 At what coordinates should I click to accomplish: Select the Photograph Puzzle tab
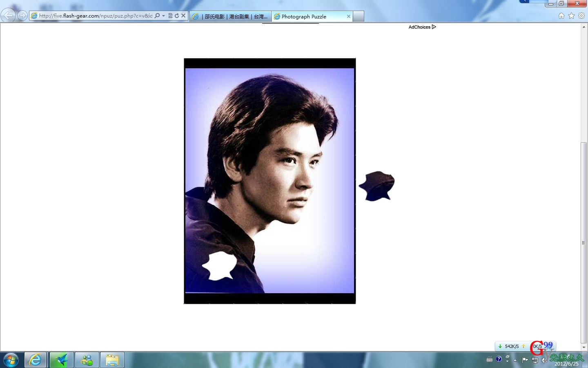pos(308,16)
